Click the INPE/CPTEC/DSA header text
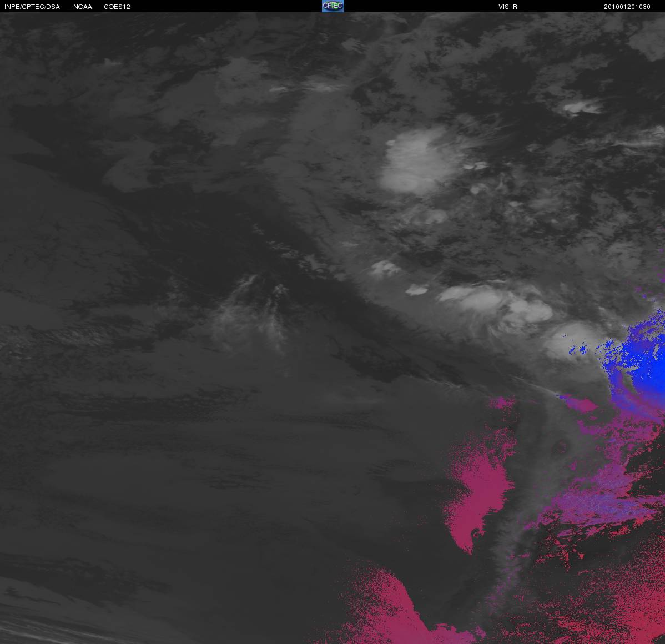Image resolution: width=665 pixels, height=644 pixels. [x=32, y=7]
